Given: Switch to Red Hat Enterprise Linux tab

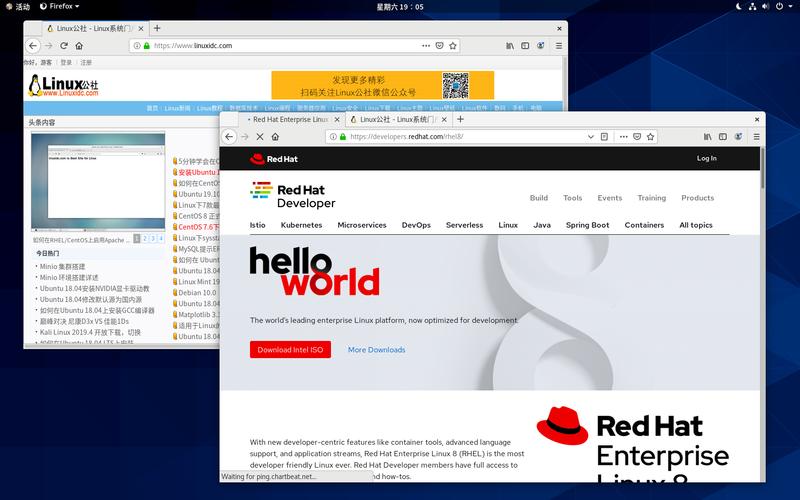Looking at the screenshot, I should coord(290,119).
